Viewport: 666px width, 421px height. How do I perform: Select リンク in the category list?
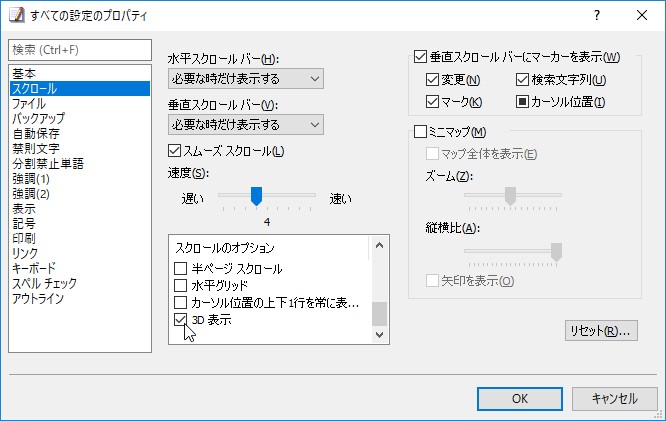coord(80,253)
